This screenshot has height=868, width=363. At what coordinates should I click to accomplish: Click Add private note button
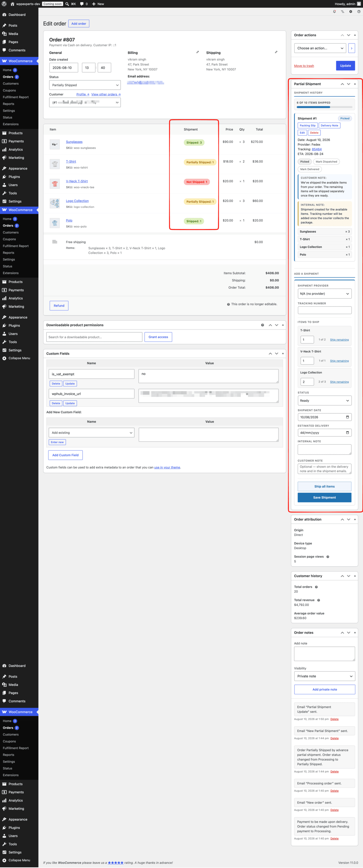tap(325, 690)
